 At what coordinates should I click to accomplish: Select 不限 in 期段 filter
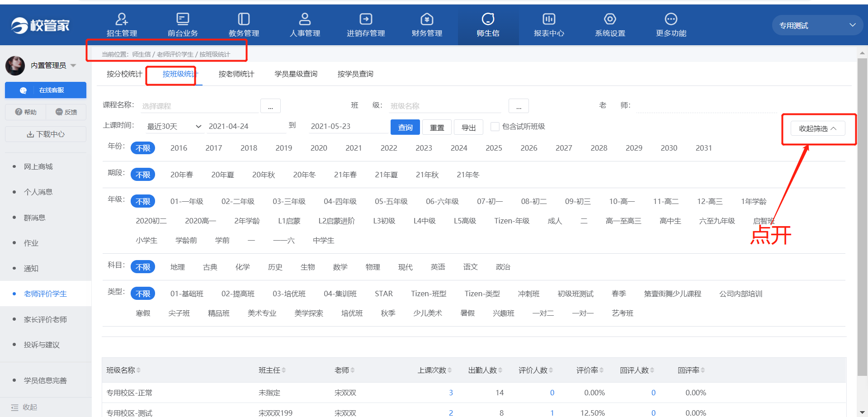(143, 175)
